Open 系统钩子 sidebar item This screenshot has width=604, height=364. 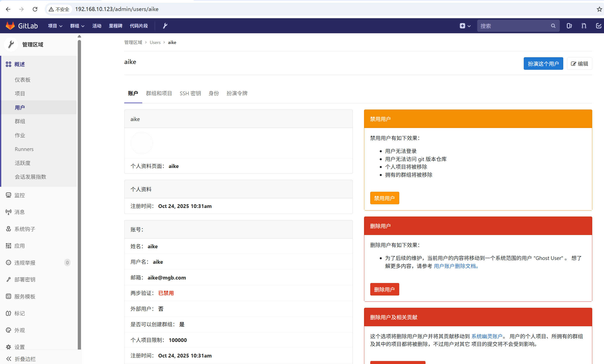point(25,229)
